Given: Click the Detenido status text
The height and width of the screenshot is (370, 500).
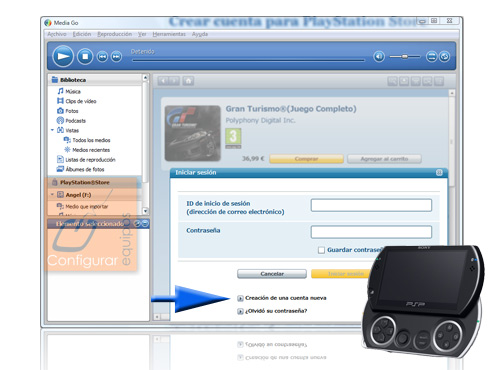Looking at the screenshot, I should coord(142,51).
